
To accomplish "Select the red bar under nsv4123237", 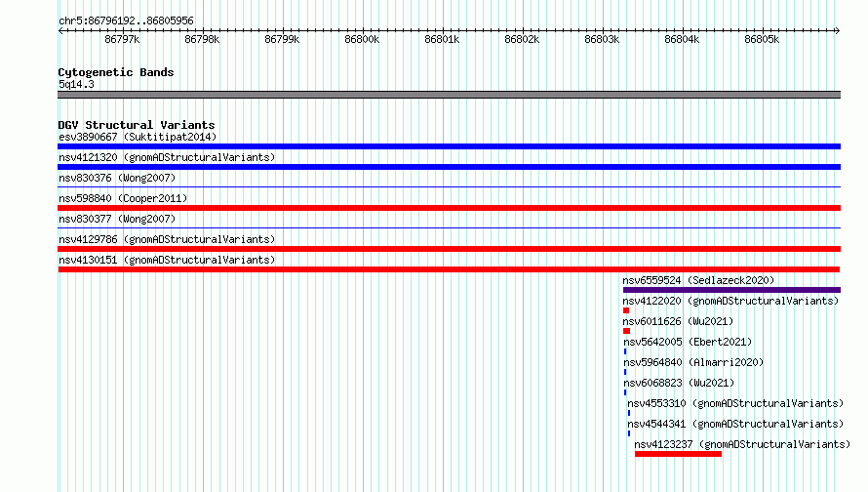I will point(678,454).
